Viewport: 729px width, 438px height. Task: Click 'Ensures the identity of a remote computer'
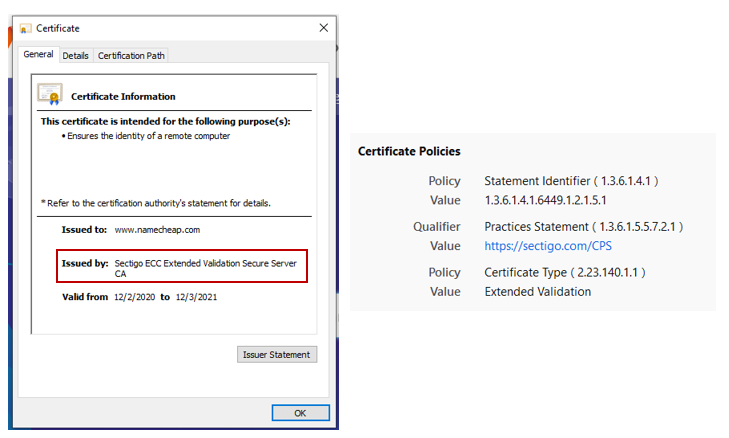tap(148, 136)
